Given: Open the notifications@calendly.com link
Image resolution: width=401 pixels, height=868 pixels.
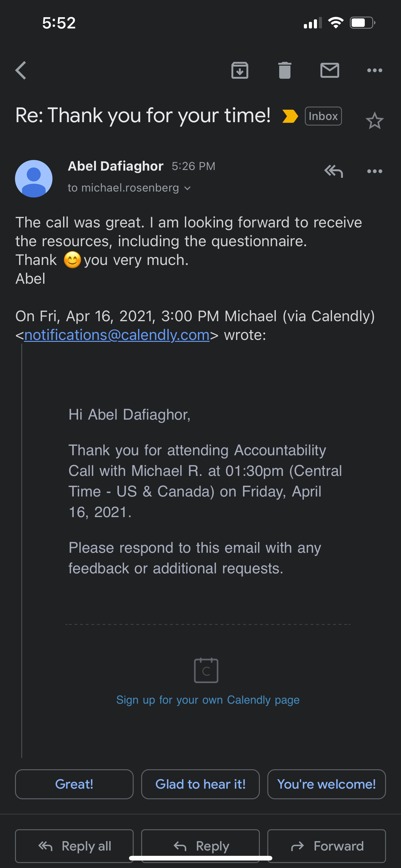Looking at the screenshot, I should [x=117, y=335].
